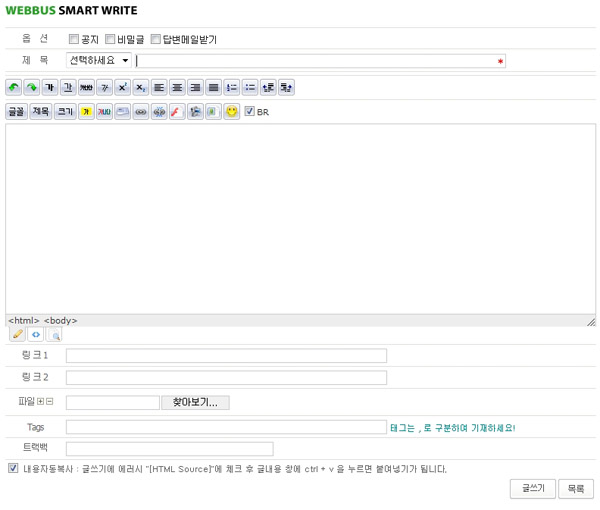Increase paragraph indent

[x=286, y=88]
